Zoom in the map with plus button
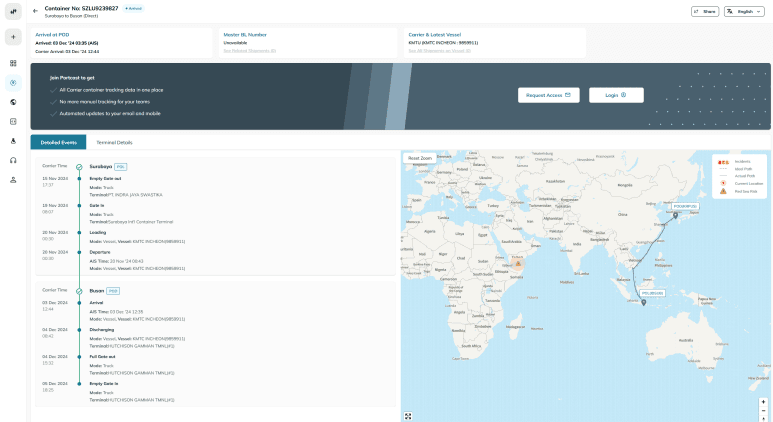Viewport: 773px width, 422px height. [763, 402]
